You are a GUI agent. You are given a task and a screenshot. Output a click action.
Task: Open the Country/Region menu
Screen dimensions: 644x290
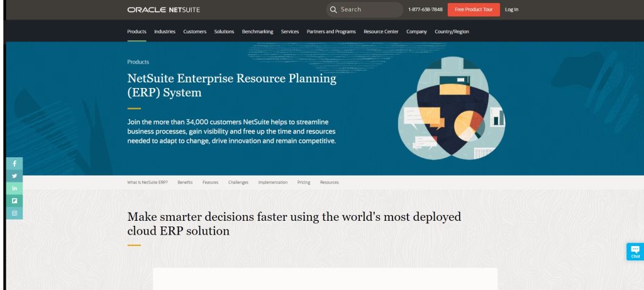pos(452,31)
